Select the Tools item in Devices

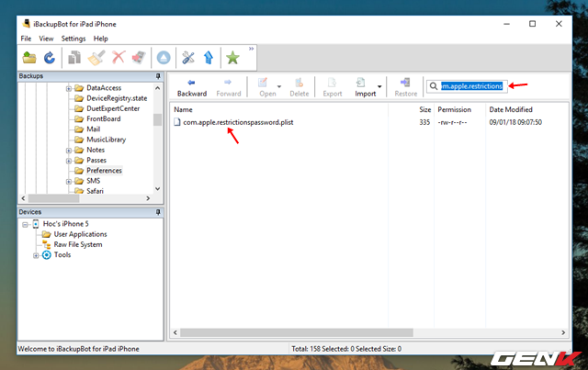click(x=62, y=255)
